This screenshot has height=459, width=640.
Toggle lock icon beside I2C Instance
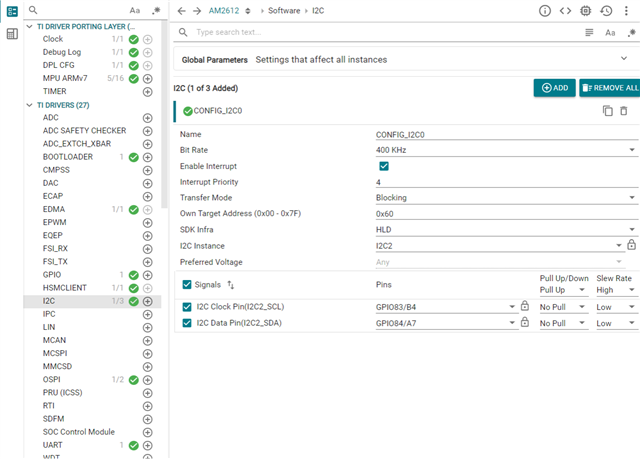click(631, 245)
